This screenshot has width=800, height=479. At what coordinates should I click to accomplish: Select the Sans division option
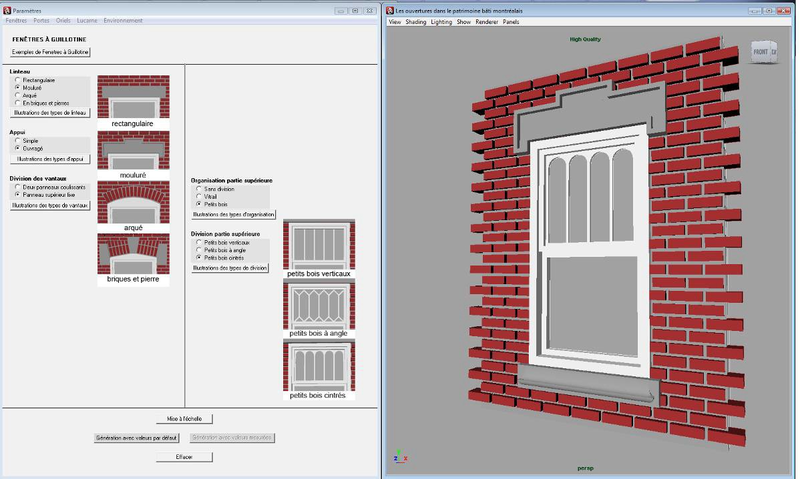click(199, 189)
